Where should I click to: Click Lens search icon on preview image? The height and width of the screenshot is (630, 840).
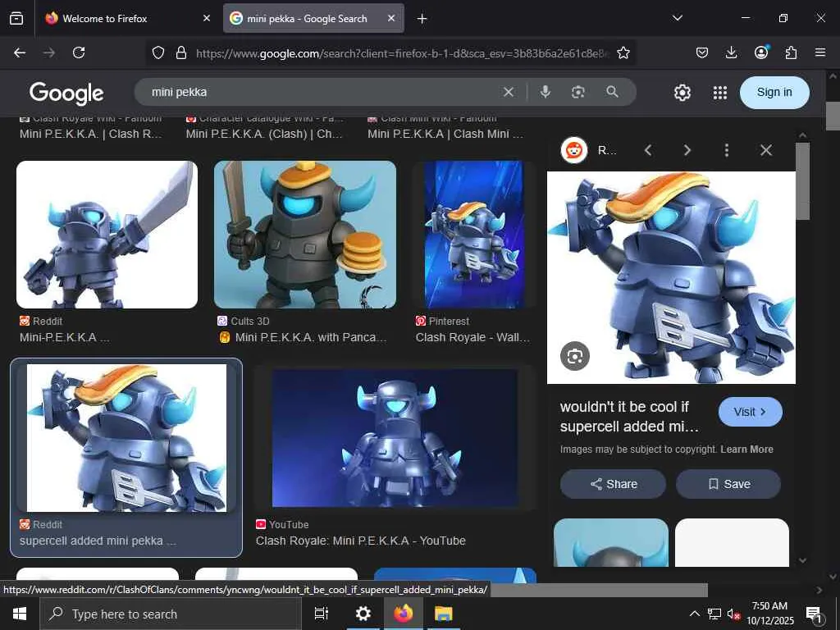click(x=575, y=356)
